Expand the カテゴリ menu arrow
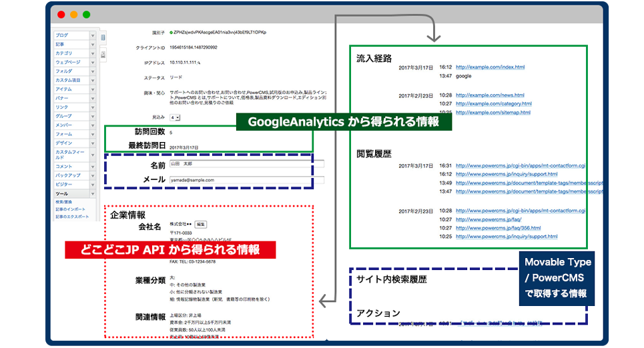Viewport: 644px width, 348px height. click(x=92, y=54)
